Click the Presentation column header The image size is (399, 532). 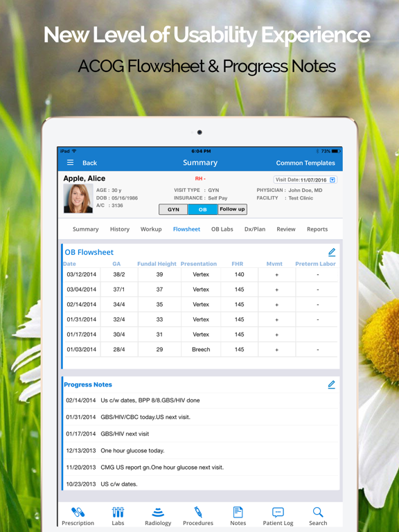tap(199, 264)
